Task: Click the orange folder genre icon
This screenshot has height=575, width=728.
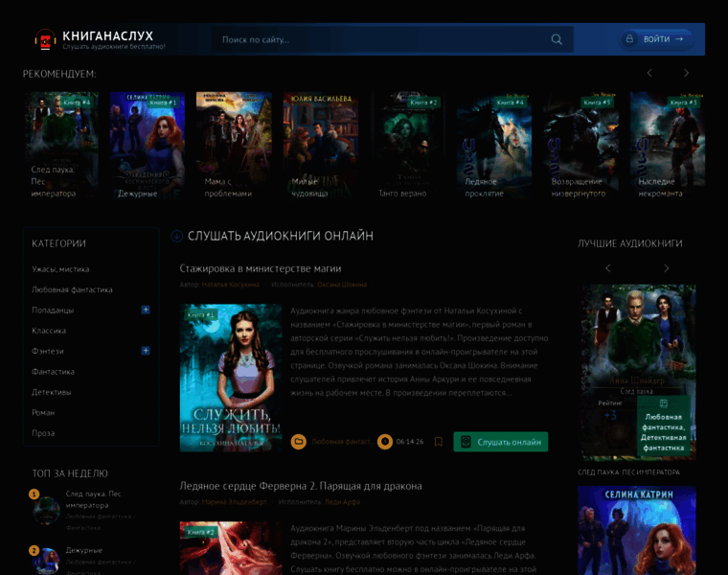Action: (299, 442)
